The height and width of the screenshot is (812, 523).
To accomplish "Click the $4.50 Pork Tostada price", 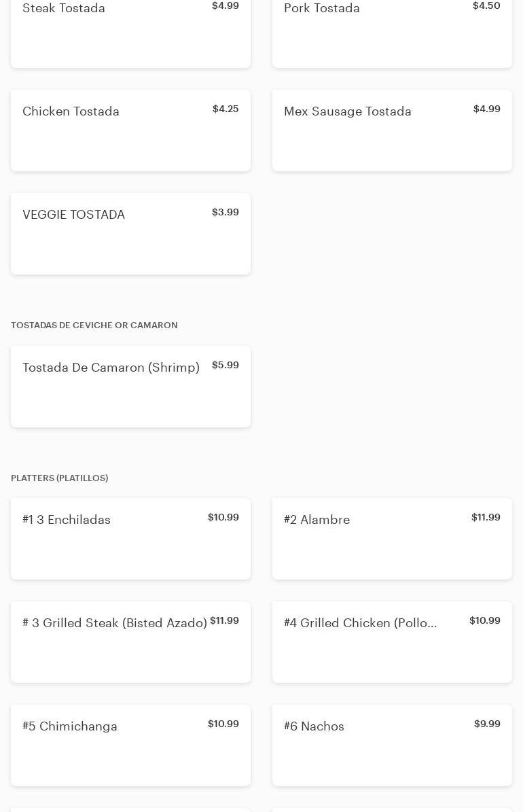I will point(486,6).
